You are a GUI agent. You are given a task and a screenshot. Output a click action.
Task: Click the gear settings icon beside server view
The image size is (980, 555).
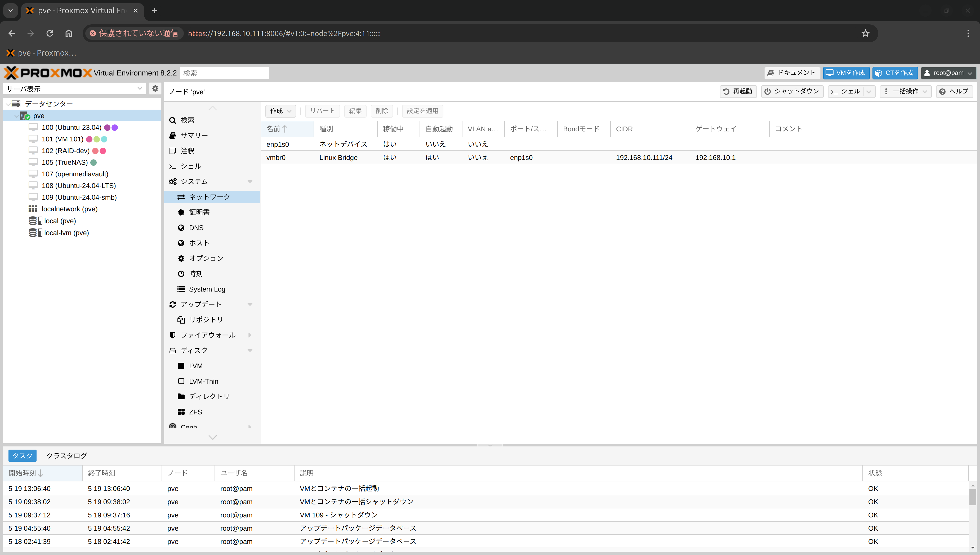tap(155, 88)
